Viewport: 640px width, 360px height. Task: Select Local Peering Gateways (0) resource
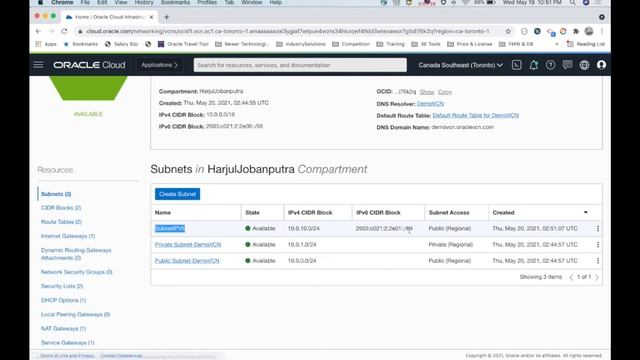click(x=76, y=314)
